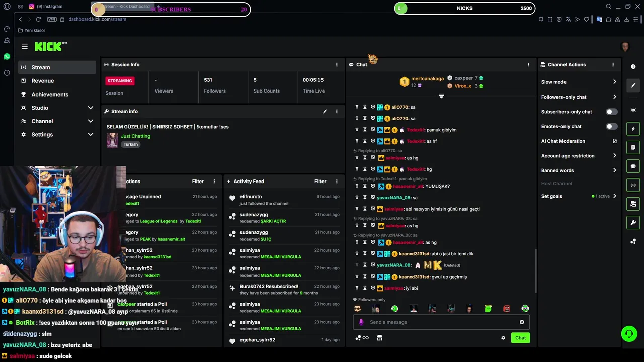Focus the Send a message input
Image resolution: width=644 pixels, height=362 pixels.
tap(441, 322)
